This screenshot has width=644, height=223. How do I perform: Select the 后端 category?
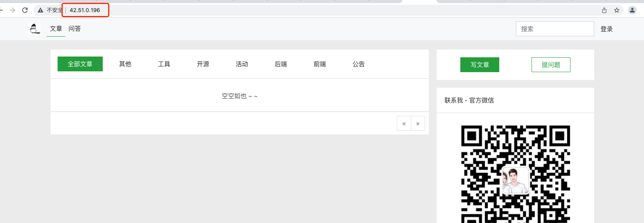click(281, 64)
